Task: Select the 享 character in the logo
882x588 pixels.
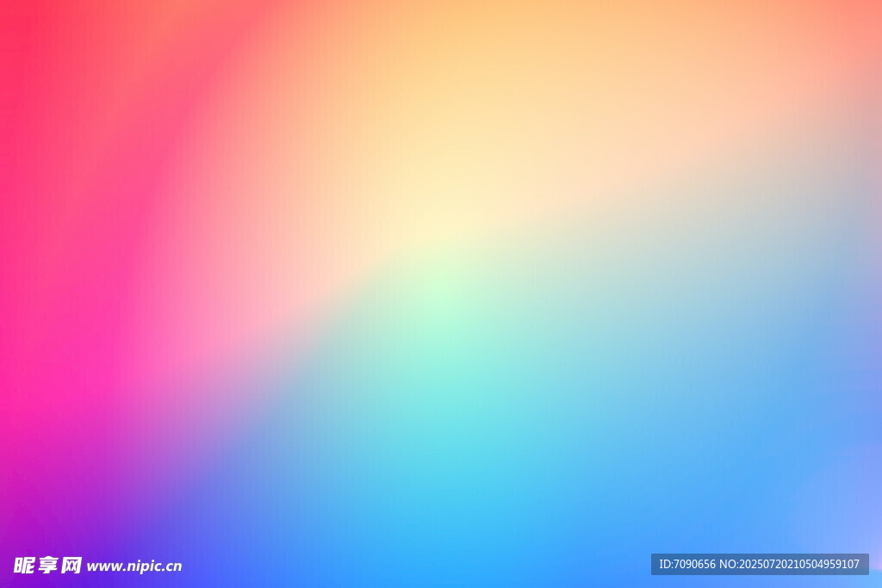Action: pos(47,566)
